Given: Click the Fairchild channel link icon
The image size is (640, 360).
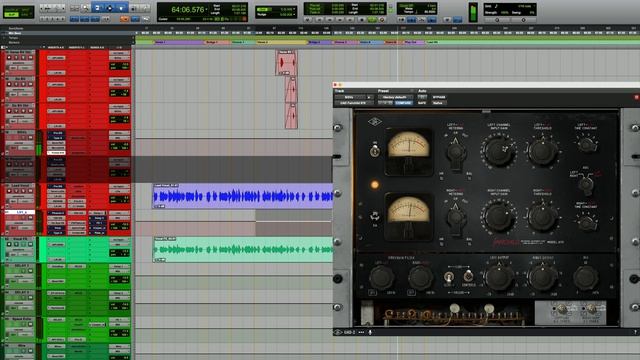Looking at the screenshot, I should [x=374, y=216].
